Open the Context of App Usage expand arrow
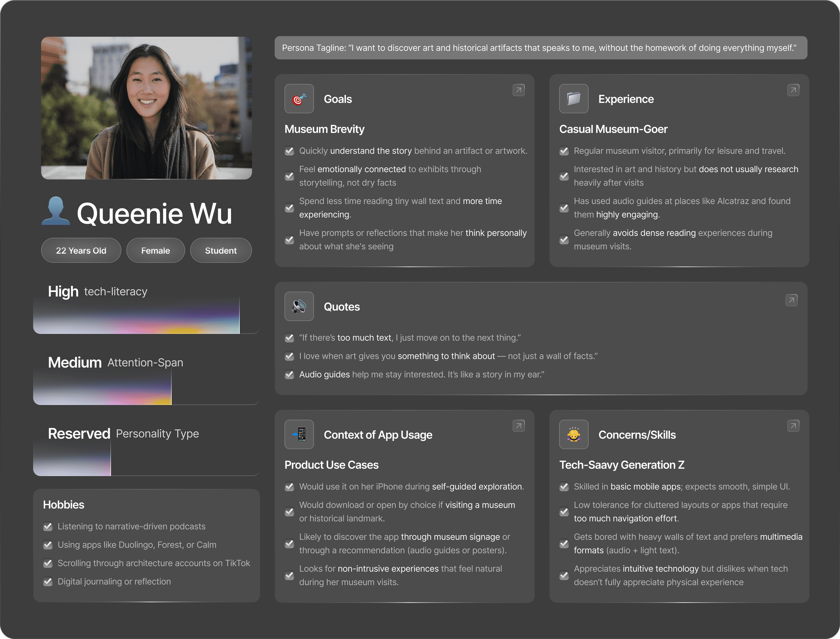This screenshot has height=639, width=840. 518,426
